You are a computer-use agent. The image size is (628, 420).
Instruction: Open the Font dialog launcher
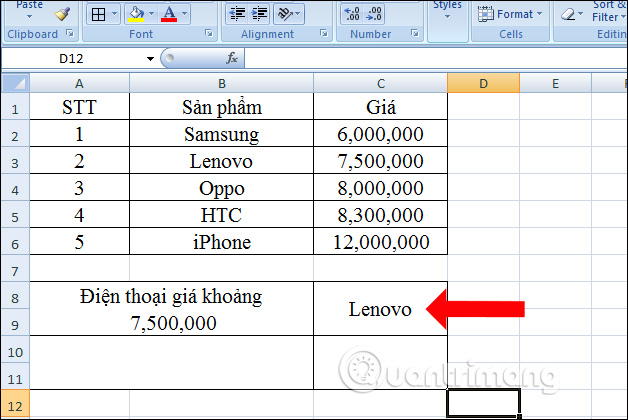[209, 33]
